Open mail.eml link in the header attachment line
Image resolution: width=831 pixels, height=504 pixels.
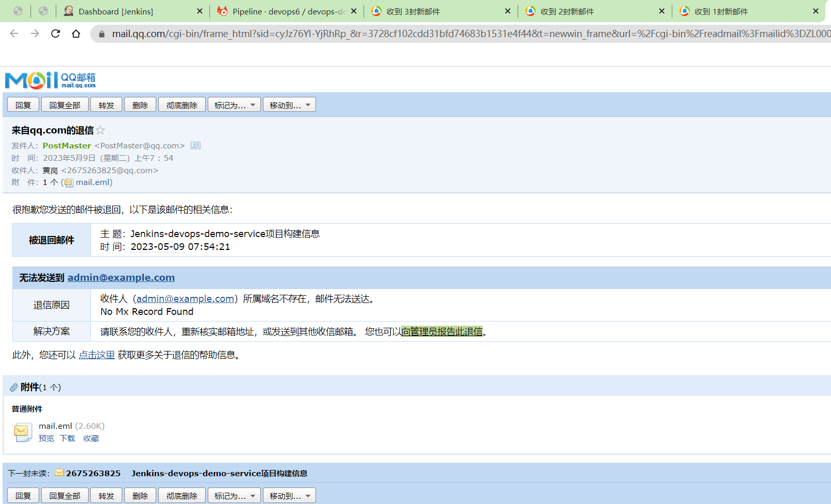pyautogui.click(x=93, y=182)
